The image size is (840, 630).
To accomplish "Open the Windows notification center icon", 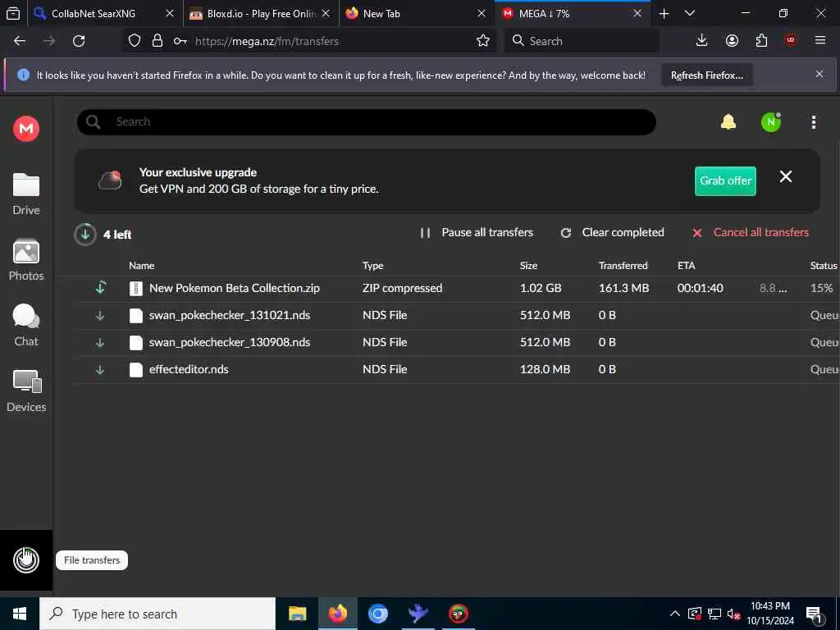I will [x=814, y=614].
